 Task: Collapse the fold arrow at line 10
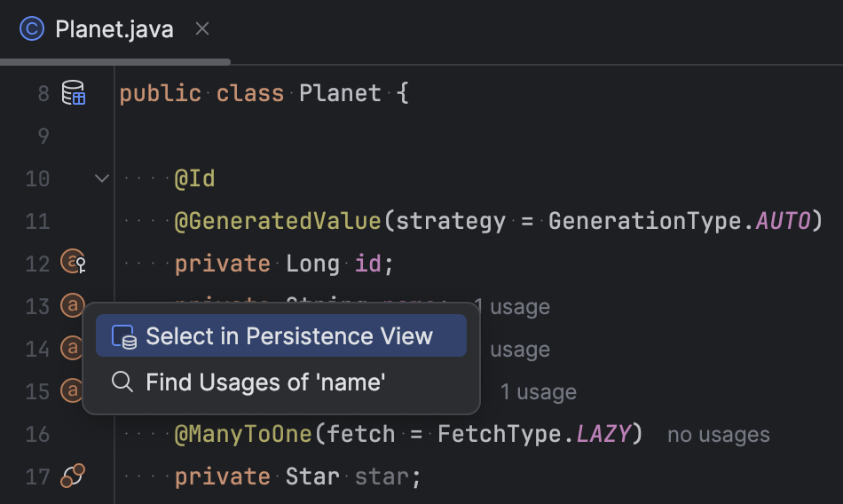coord(102,178)
